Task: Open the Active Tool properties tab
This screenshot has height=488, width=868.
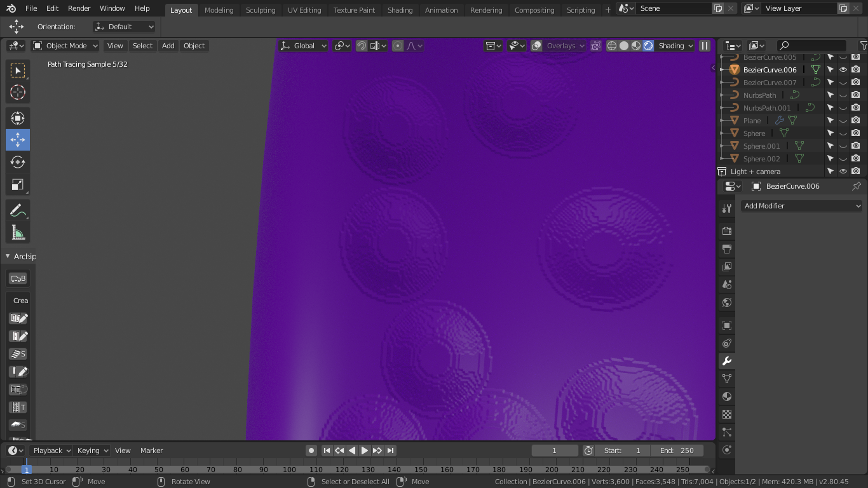Action: click(x=727, y=208)
